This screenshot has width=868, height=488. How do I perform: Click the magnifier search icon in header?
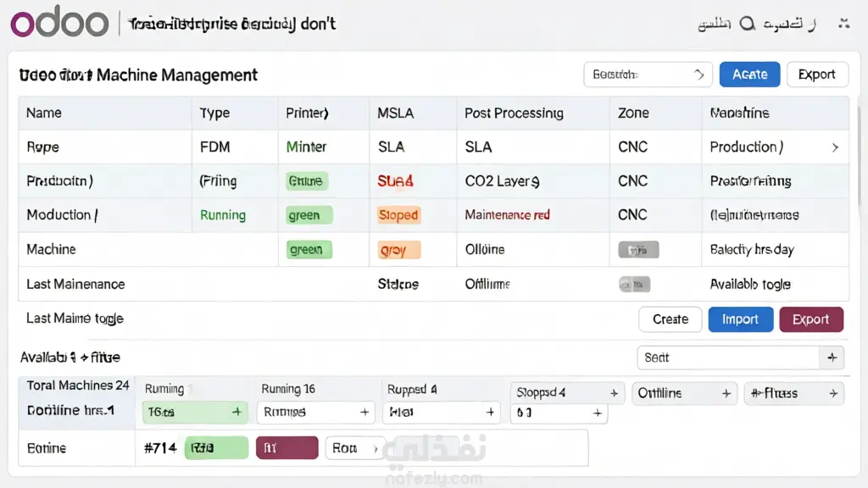(748, 24)
